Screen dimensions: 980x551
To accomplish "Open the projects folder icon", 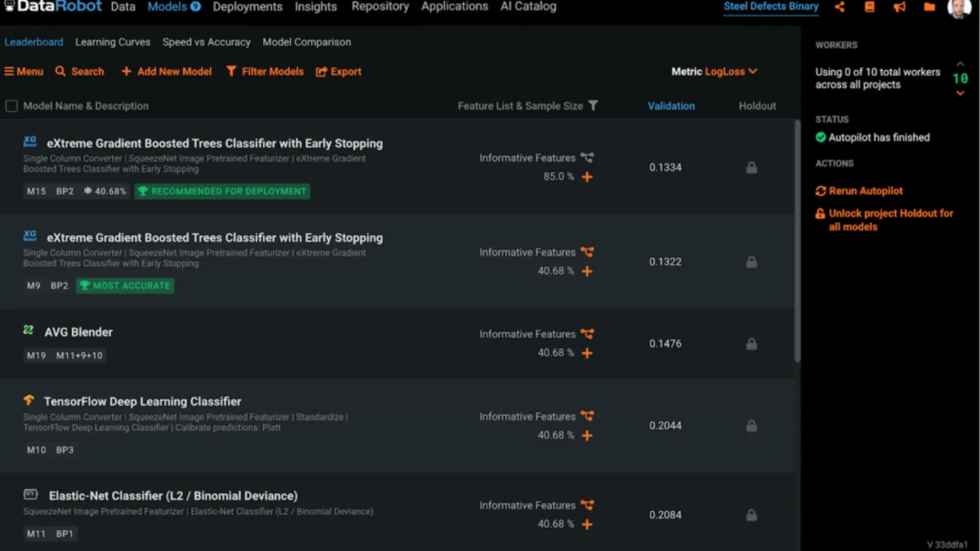I will pos(929,7).
